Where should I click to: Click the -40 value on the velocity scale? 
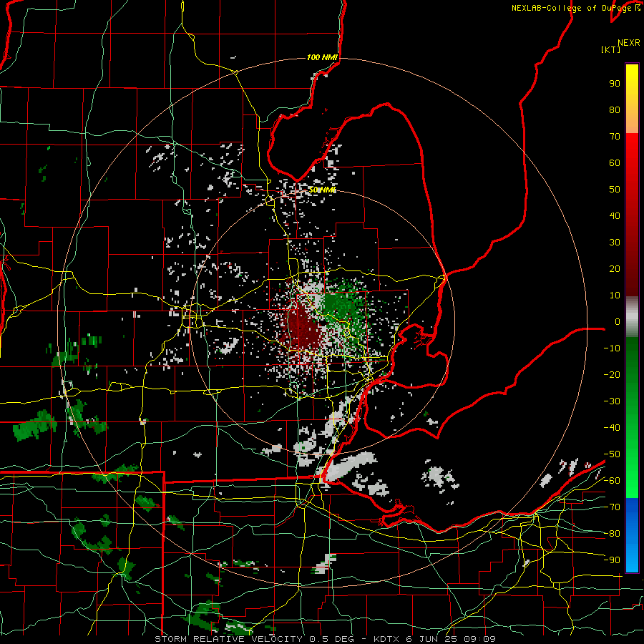[612, 428]
